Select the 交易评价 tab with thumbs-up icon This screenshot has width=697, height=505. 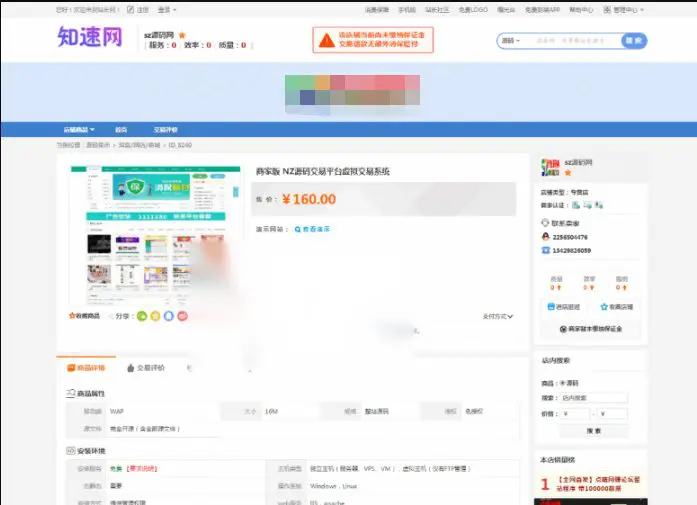click(x=146, y=368)
